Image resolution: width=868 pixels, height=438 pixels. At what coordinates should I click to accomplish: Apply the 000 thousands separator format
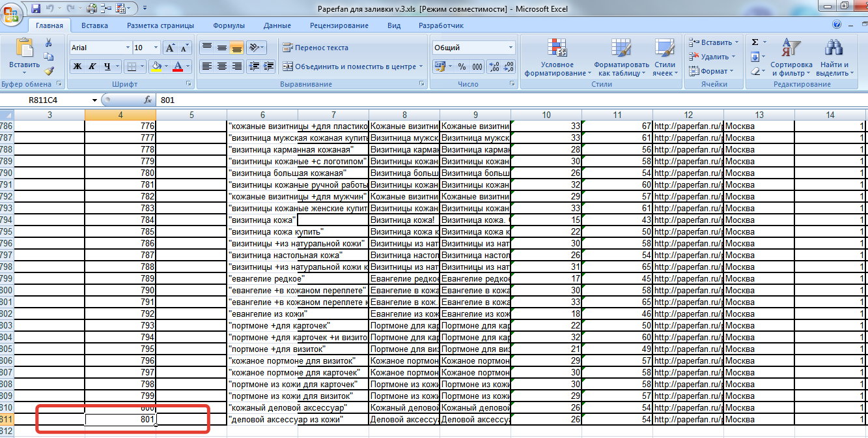pyautogui.click(x=477, y=66)
